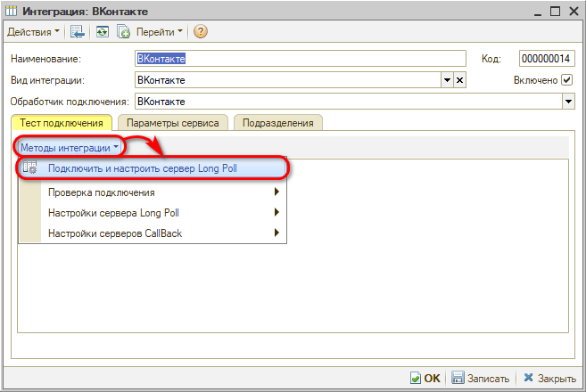Open the Настройки серверов CallBack submenu
586x392 pixels.
[x=153, y=233]
